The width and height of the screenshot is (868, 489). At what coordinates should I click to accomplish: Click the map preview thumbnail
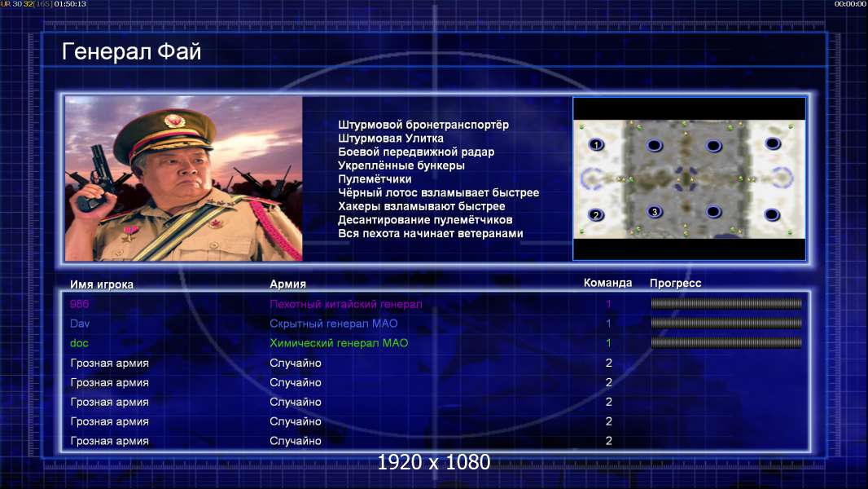(689, 178)
